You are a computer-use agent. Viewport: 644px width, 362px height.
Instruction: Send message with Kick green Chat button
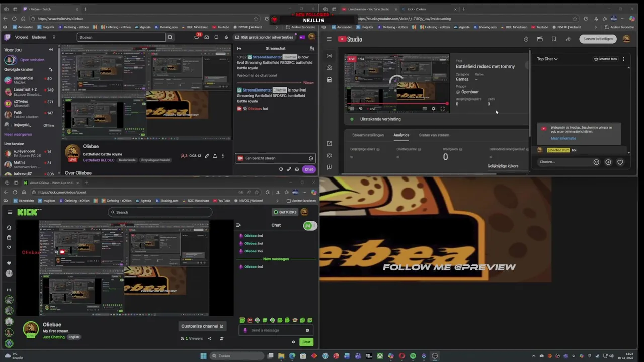306,342
